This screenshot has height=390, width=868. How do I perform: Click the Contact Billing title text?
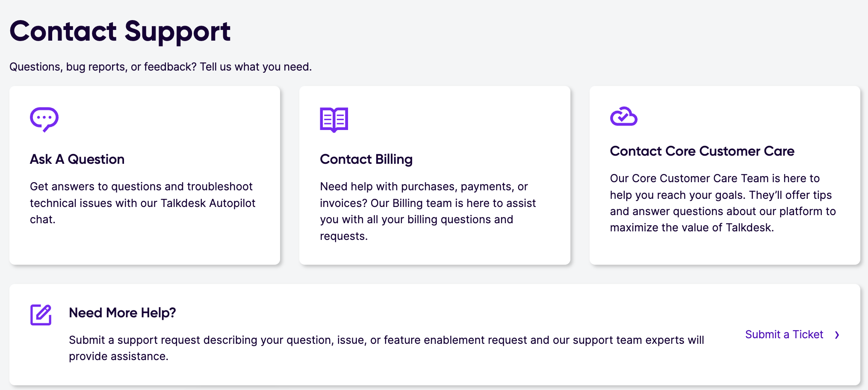(x=366, y=159)
